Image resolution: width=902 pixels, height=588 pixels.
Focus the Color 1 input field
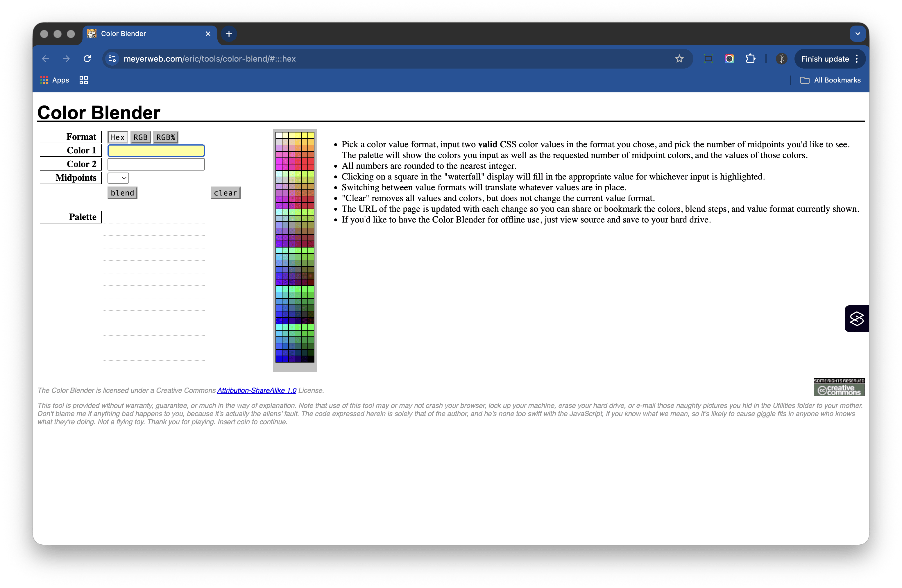pos(156,151)
